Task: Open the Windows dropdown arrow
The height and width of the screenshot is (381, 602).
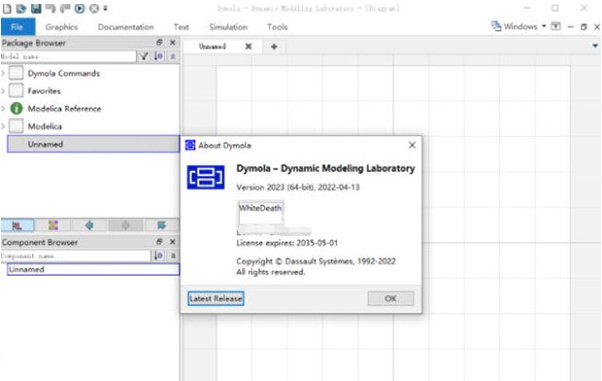Action: (544, 26)
